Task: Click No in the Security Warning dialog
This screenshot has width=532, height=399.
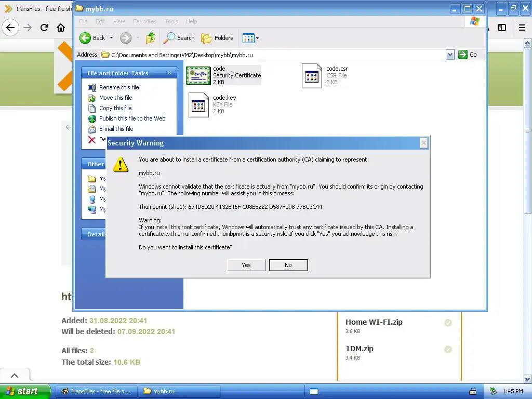Action: tap(288, 265)
